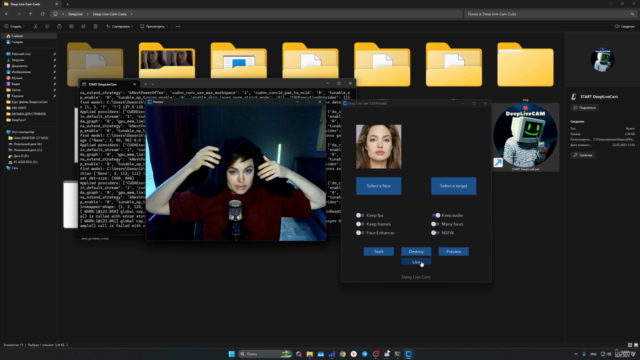Select the START DeepLiveCam terminal tab
This screenshot has width=640, height=360.
pos(108,84)
